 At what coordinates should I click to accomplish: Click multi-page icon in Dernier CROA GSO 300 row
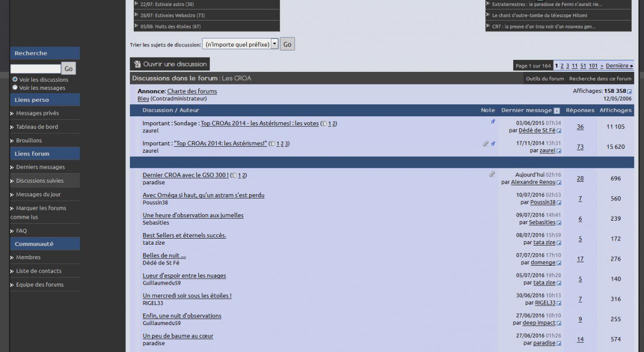pos(234,175)
